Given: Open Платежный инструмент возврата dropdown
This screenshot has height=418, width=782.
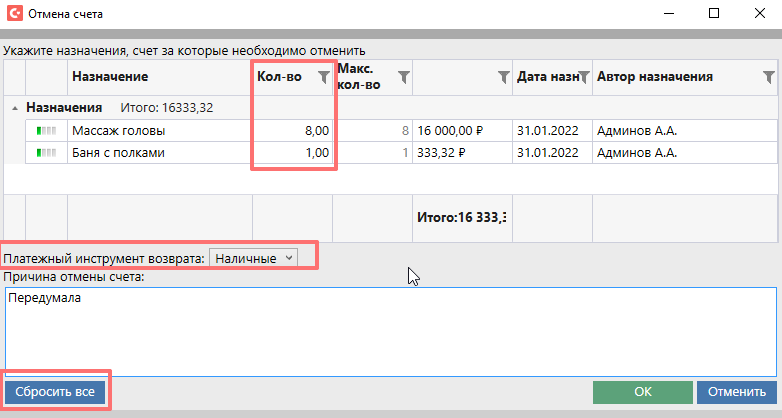Looking at the screenshot, I should click(254, 258).
